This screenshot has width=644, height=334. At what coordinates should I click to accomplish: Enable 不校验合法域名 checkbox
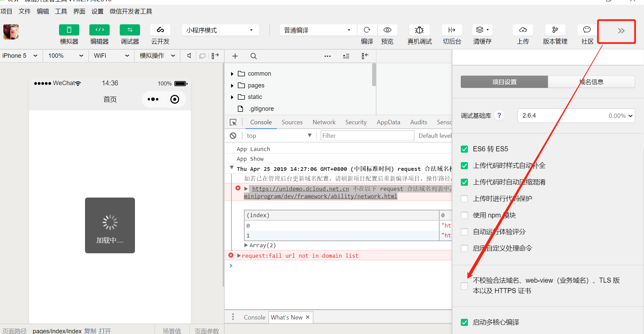point(465,286)
